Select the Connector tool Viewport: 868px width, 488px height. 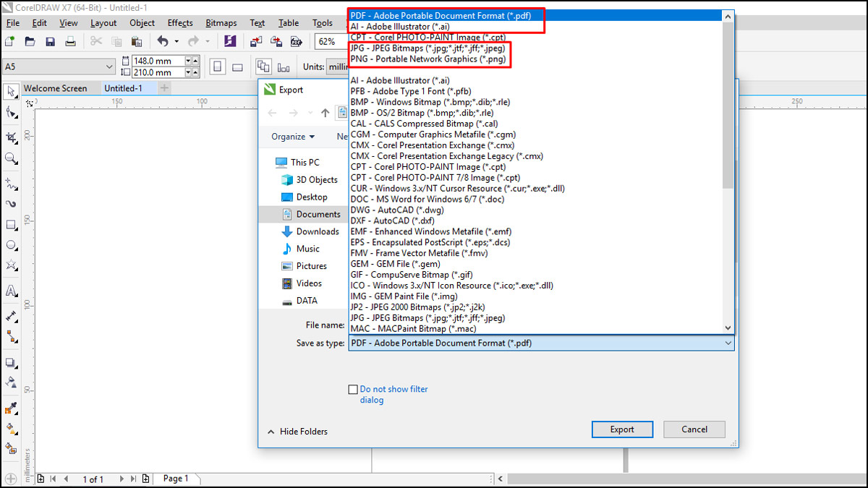tap(11, 337)
